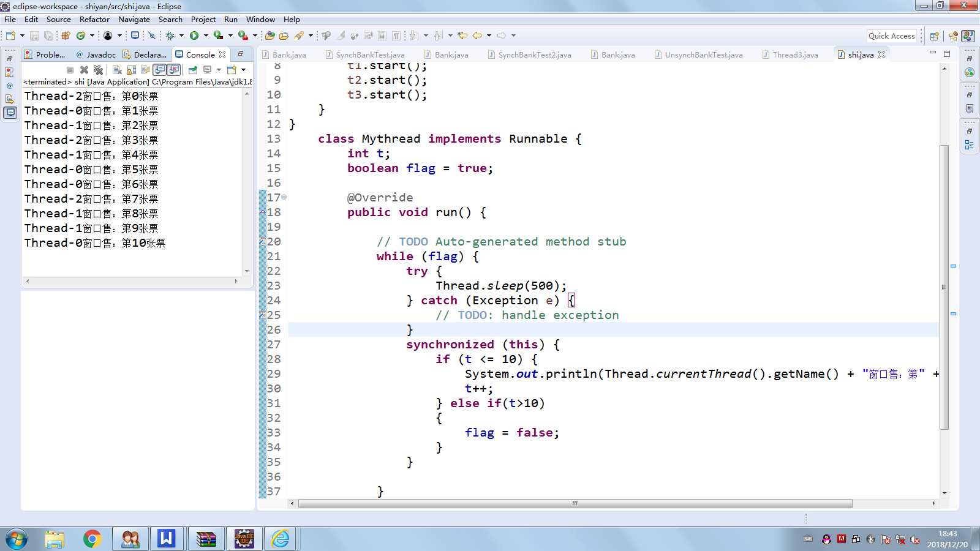
Task: Switch to UnsynchBankTest.java editor tab
Action: [698, 54]
